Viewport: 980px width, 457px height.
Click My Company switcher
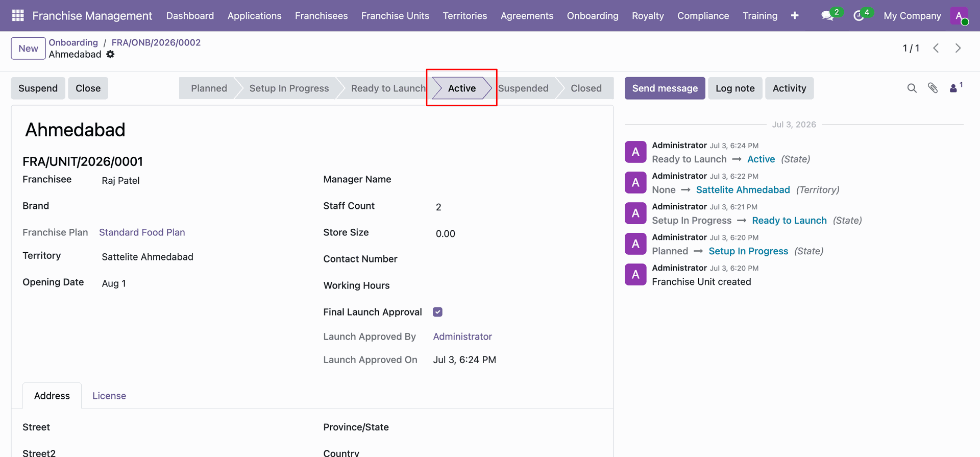(x=912, y=16)
